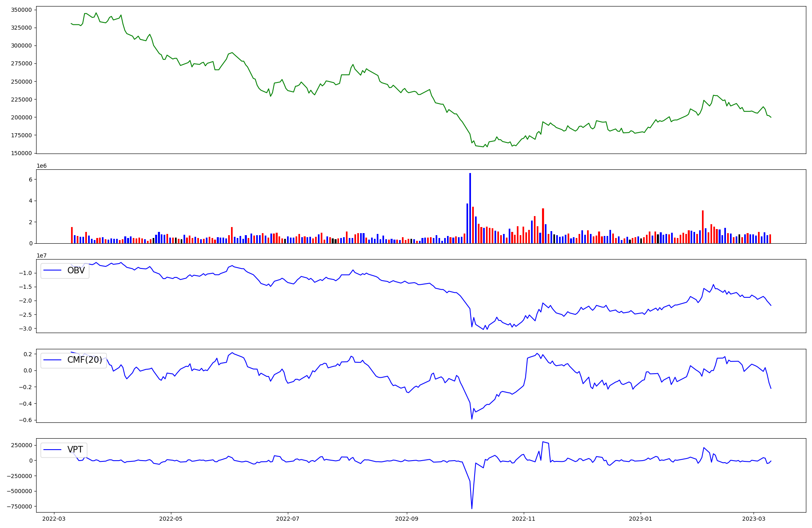812x528 pixels.
Task: Click the 2022-11 x-axis date label
Action: pyautogui.click(x=524, y=519)
